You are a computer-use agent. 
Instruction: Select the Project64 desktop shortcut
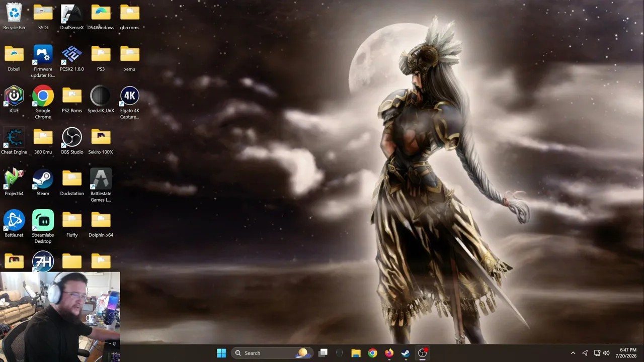[x=14, y=183]
